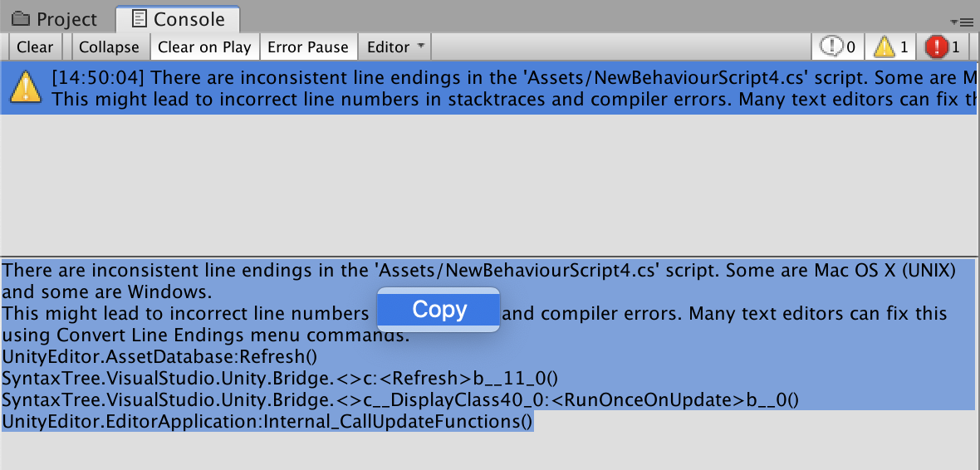This screenshot has width=980, height=470.
Task: Click the folder icon on Project tab
Action: (x=21, y=19)
